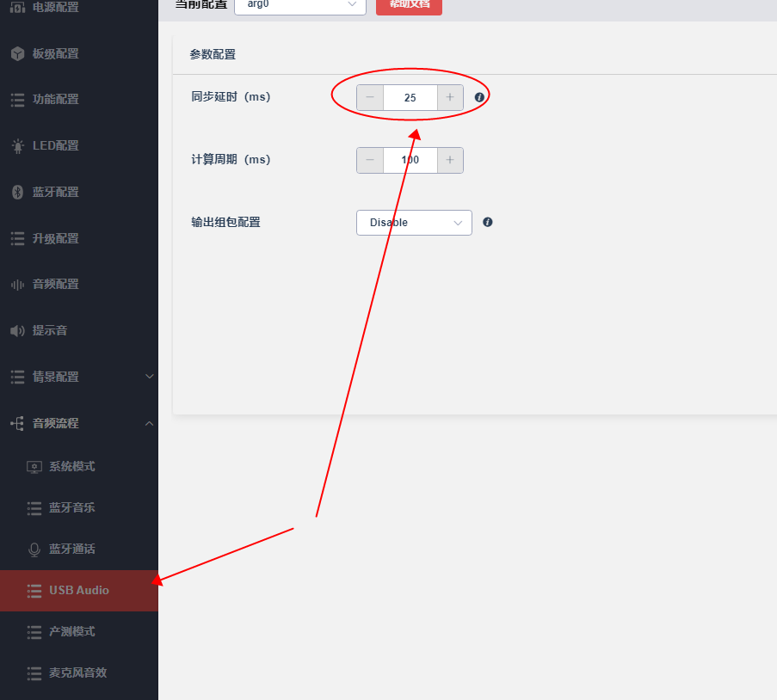Viewport: 777px width, 700px height.
Task: Click the Bluetooth icon beside 蓝牙配置
Action: click(x=17, y=193)
